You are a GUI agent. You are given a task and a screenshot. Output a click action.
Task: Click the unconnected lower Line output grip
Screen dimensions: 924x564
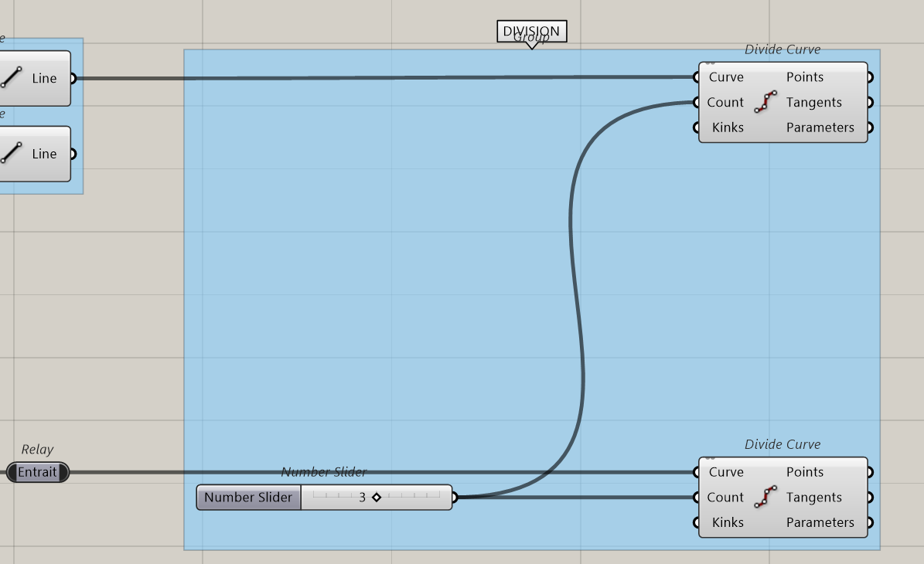tap(73, 154)
